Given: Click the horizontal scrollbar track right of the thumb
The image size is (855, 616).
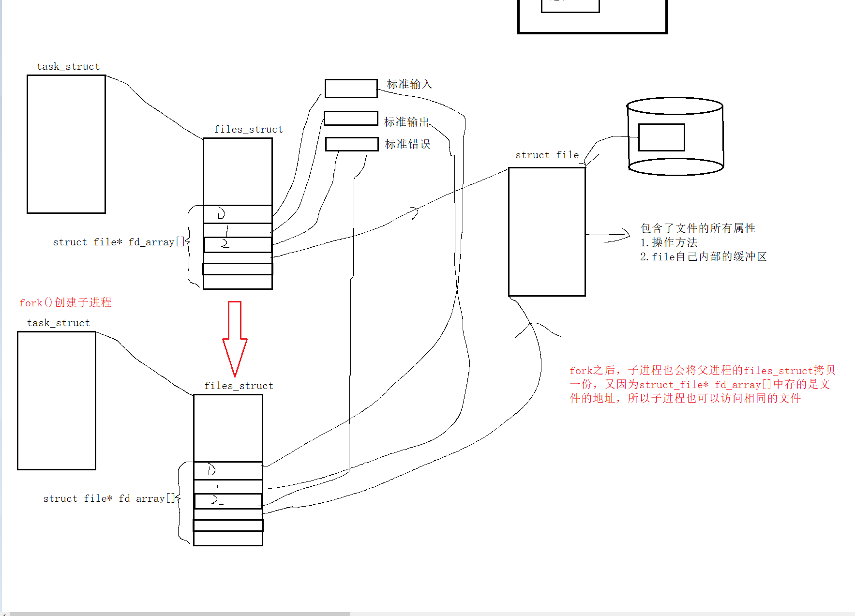Looking at the screenshot, I should click(602, 614).
